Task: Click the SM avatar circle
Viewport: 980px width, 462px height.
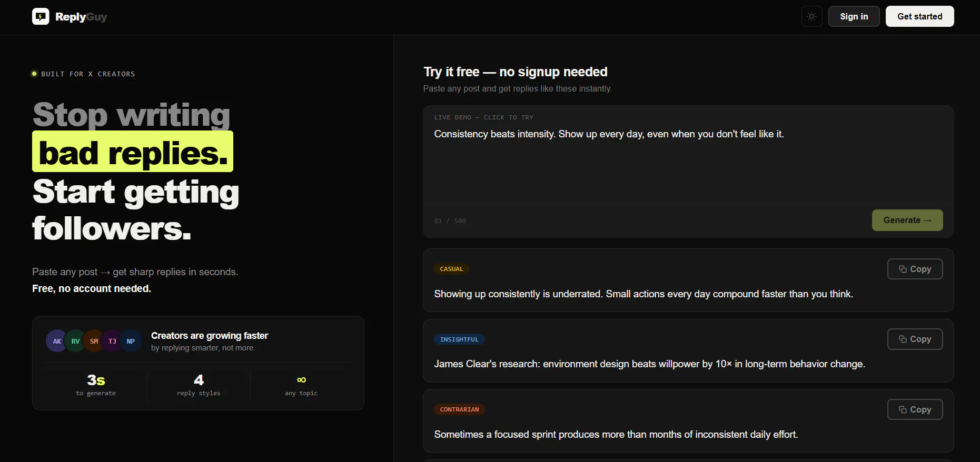Action: click(x=94, y=341)
